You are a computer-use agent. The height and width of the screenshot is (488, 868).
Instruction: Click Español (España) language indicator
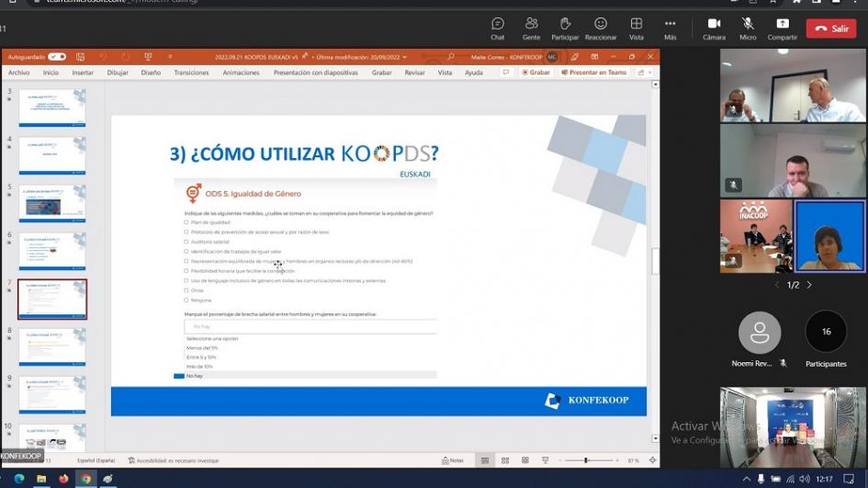point(96,460)
